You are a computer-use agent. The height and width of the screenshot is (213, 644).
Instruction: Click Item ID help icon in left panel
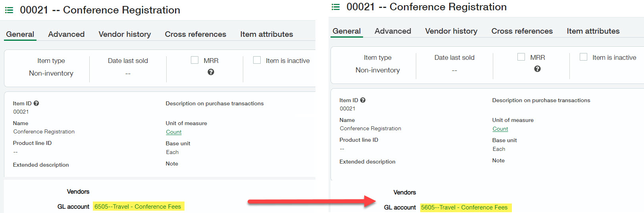click(37, 103)
